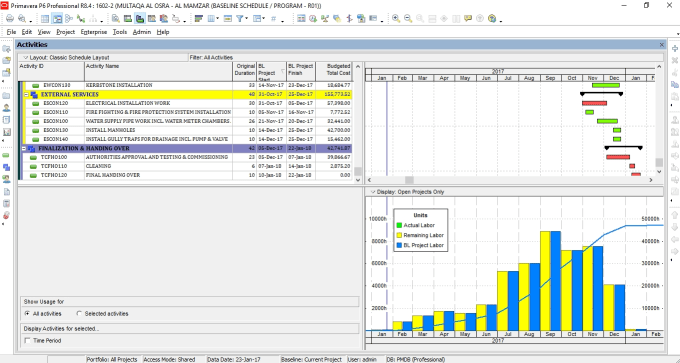
Task: Open the File menu
Action: [x=11, y=32]
